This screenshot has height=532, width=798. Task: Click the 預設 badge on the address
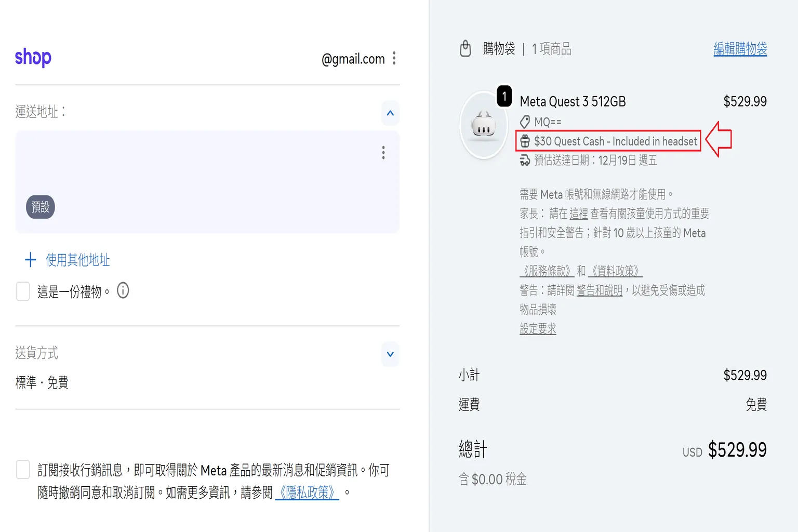click(x=40, y=207)
